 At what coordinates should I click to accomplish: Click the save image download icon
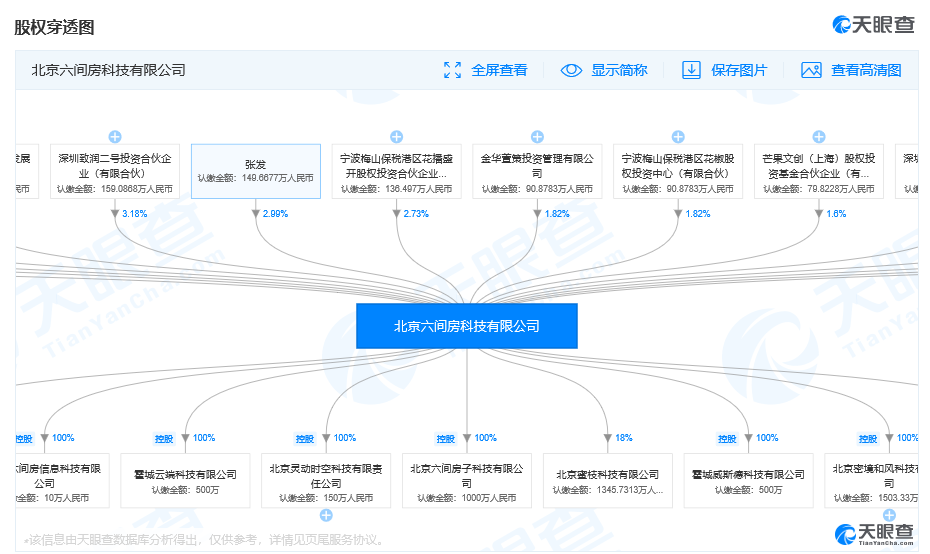691,70
